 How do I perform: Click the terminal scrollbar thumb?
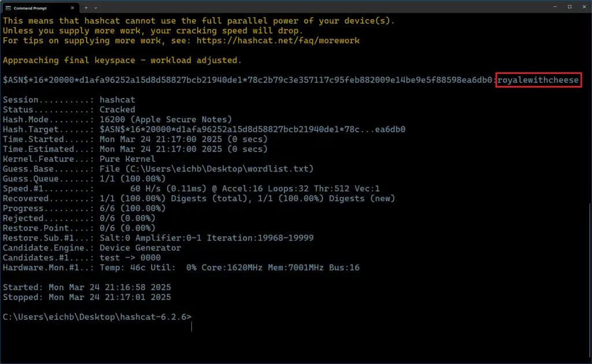(x=590, y=281)
